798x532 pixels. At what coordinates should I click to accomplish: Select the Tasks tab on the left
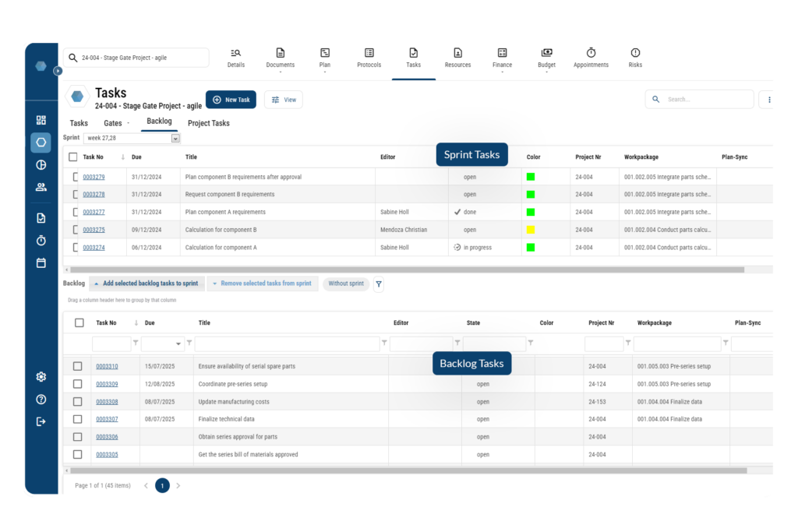coord(78,122)
